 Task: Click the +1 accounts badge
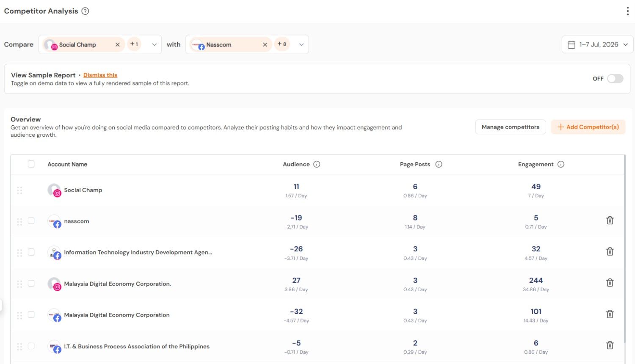134,44
